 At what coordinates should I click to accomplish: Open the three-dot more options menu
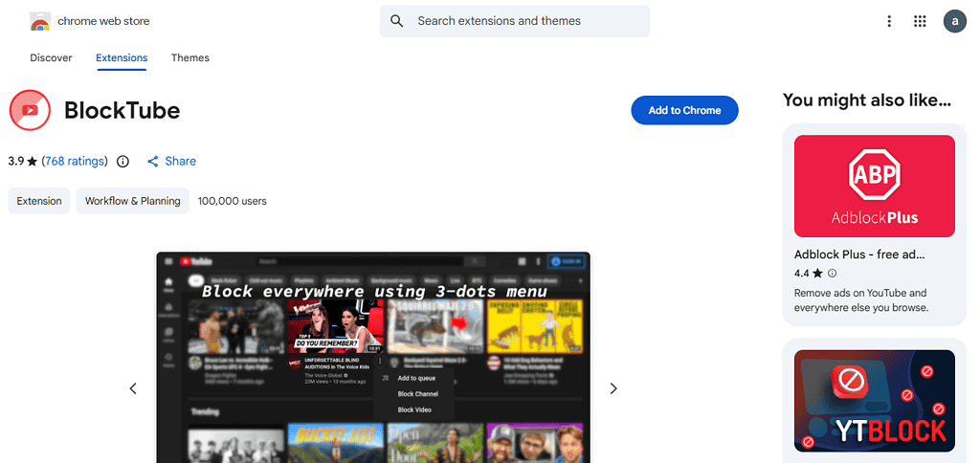click(889, 21)
